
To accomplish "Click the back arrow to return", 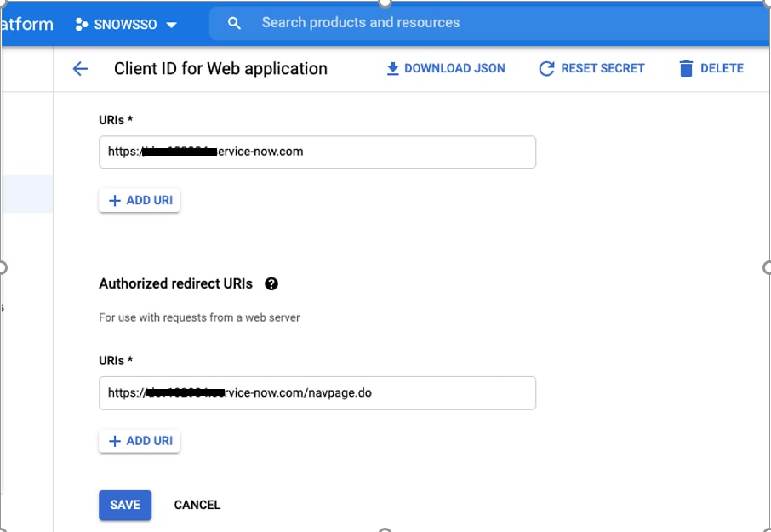I will coord(79,68).
